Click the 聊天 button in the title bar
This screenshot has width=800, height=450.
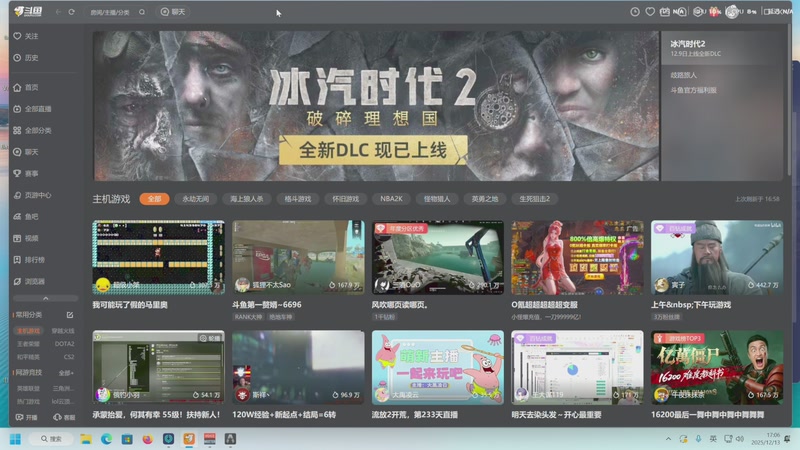tap(173, 12)
